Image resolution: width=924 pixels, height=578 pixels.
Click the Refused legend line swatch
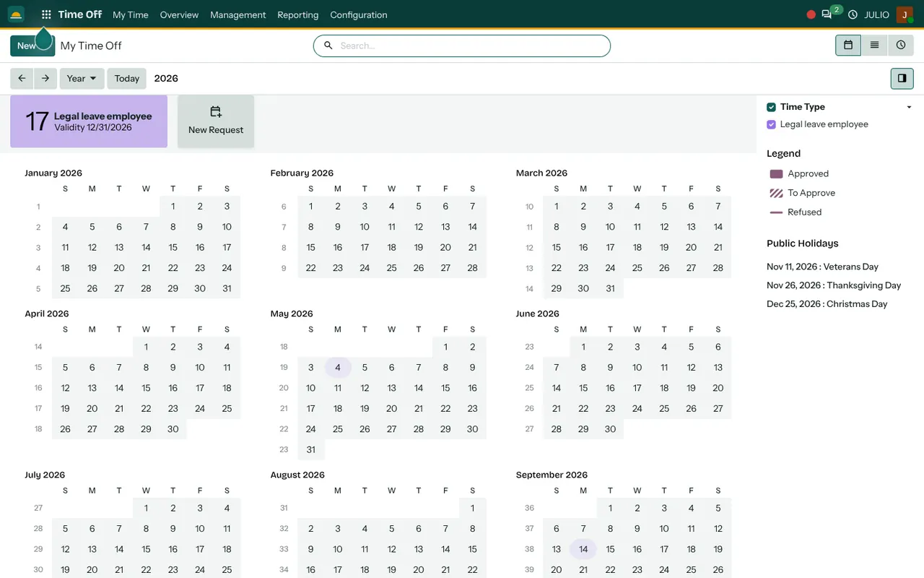pyautogui.click(x=776, y=212)
